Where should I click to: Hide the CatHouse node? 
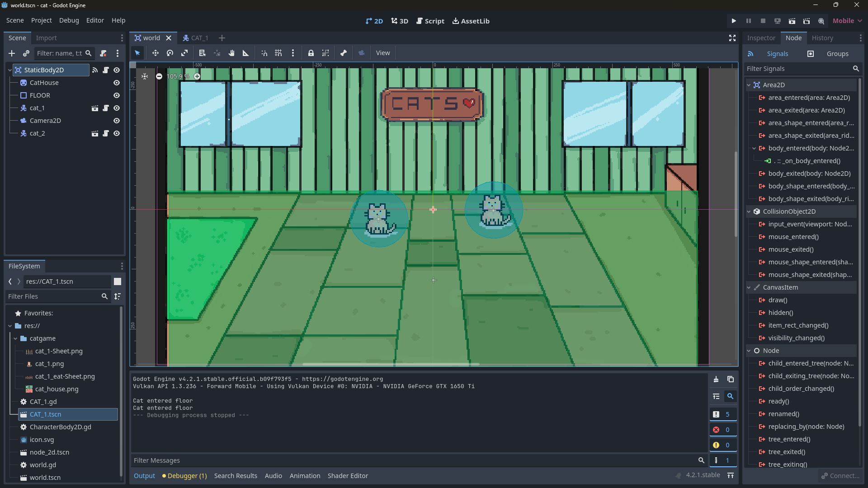pos(117,83)
